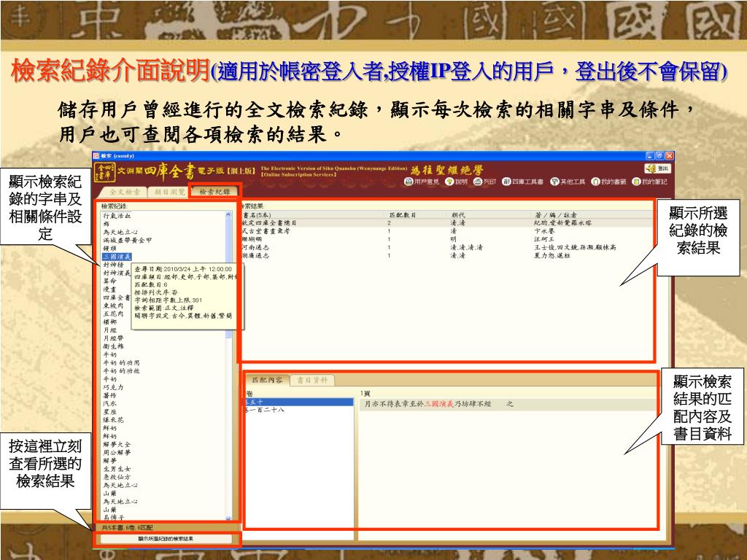Select history entry 生男生女
Image resolution: width=747 pixels, height=560 pixels.
point(117,469)
